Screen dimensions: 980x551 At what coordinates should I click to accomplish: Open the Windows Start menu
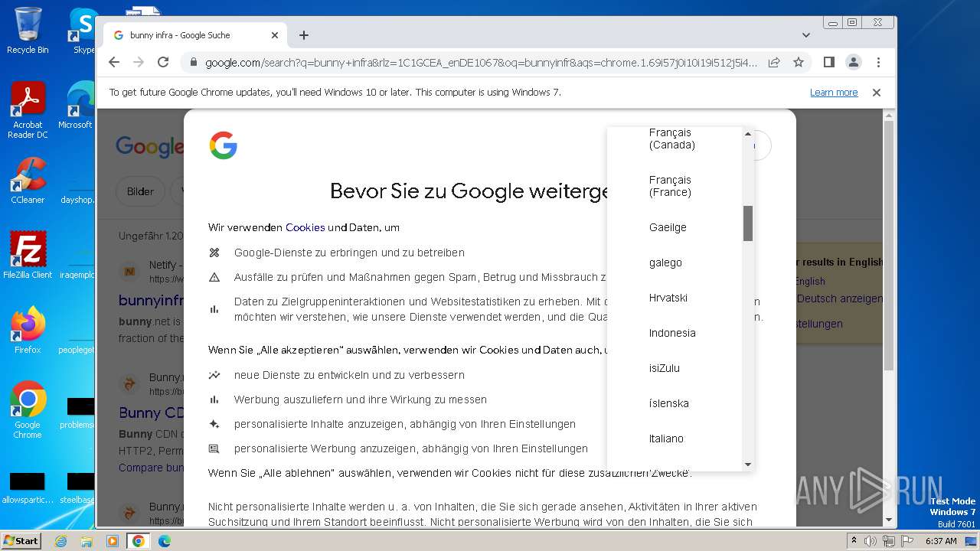coord(21,541)
